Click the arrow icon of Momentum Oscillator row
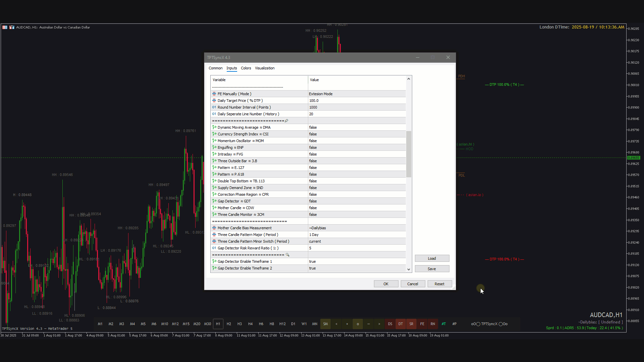This screenshot has height=362, width=644. [214, 141]
